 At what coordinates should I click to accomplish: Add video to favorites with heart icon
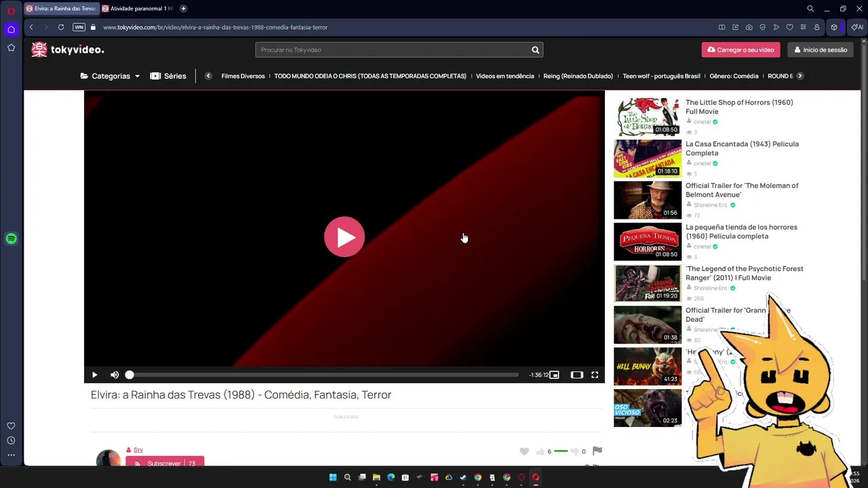click(x=524, y=451)
